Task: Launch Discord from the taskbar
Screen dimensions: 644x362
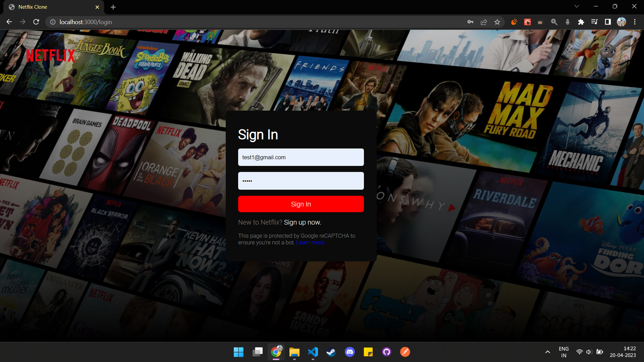Action: tap(350, 352)
